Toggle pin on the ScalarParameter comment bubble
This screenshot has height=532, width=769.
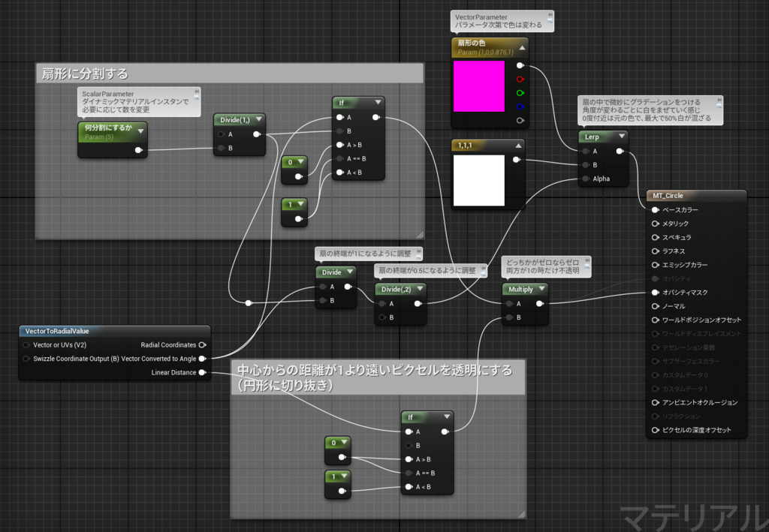[196, 92]
